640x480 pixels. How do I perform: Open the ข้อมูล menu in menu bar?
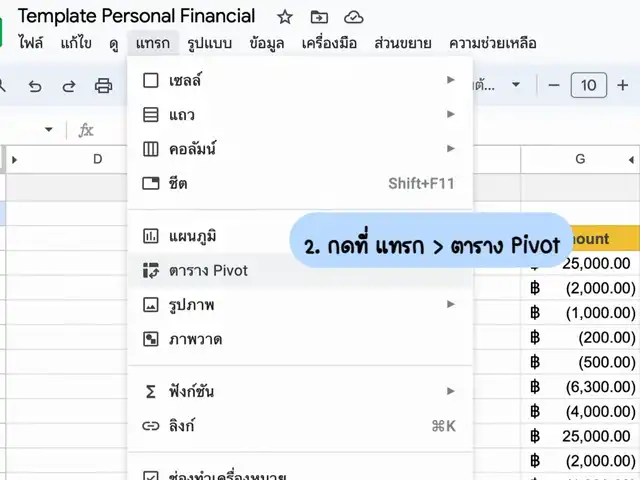(x=267, y=43)
